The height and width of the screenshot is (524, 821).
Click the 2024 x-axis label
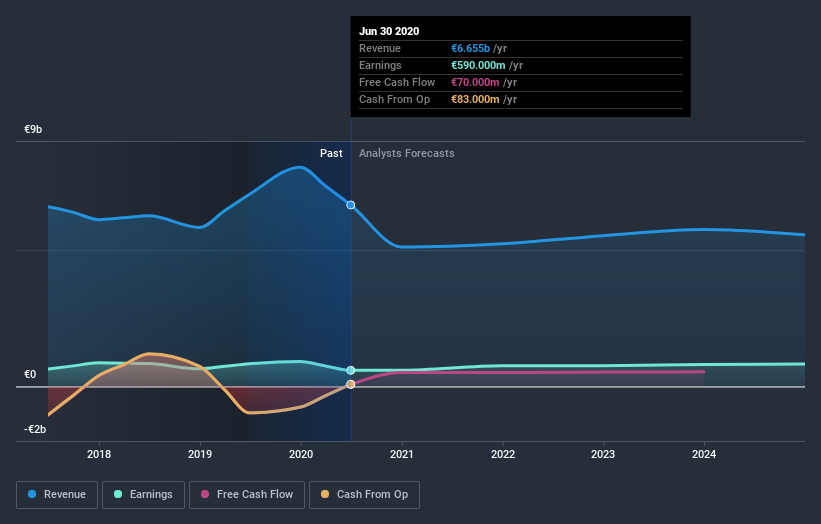704,454
